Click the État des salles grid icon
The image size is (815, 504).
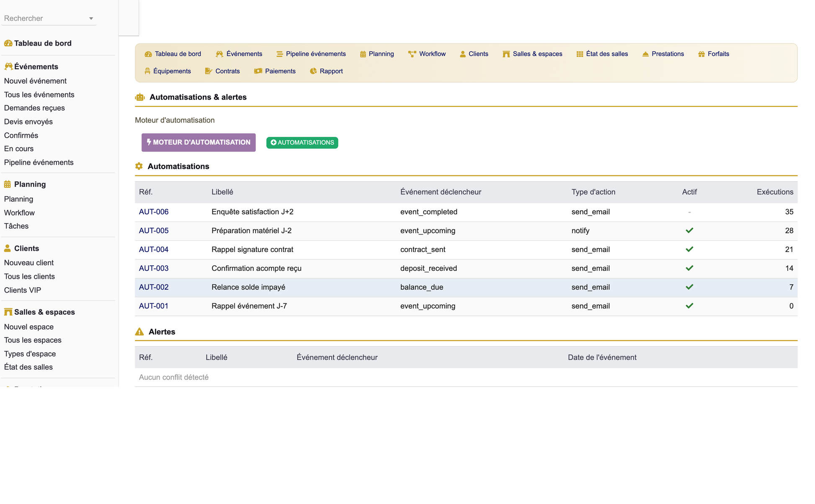tap(580, 54)
